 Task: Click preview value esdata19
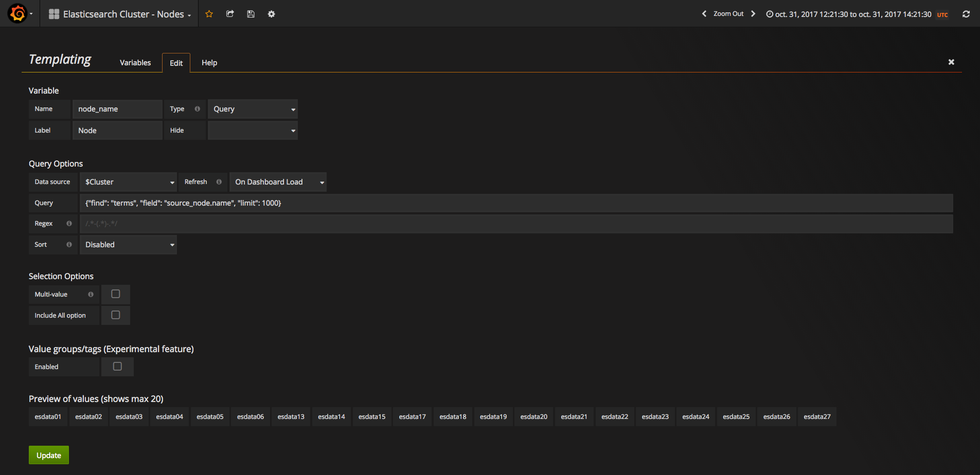tap(493, 417)
